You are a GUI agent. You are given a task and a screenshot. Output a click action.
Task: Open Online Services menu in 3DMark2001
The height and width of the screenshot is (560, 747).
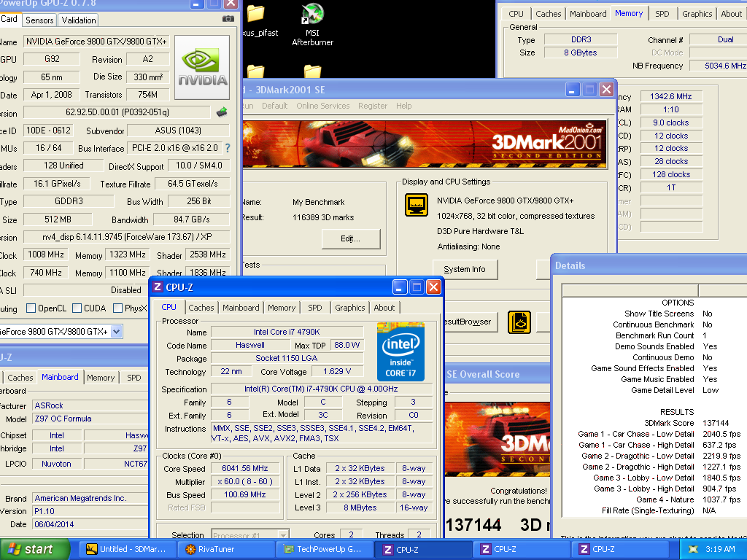pyautogui.click(x=322, y=106)
